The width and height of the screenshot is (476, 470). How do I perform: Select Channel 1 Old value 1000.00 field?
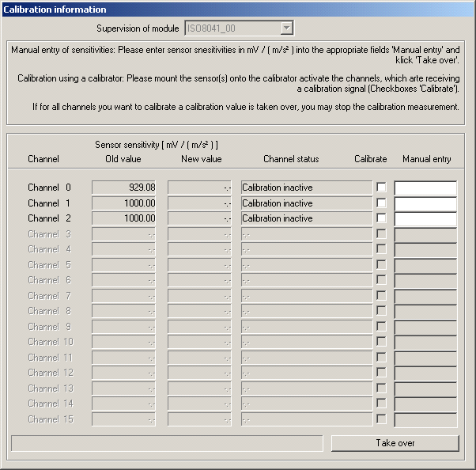click(x=124, y=203)
